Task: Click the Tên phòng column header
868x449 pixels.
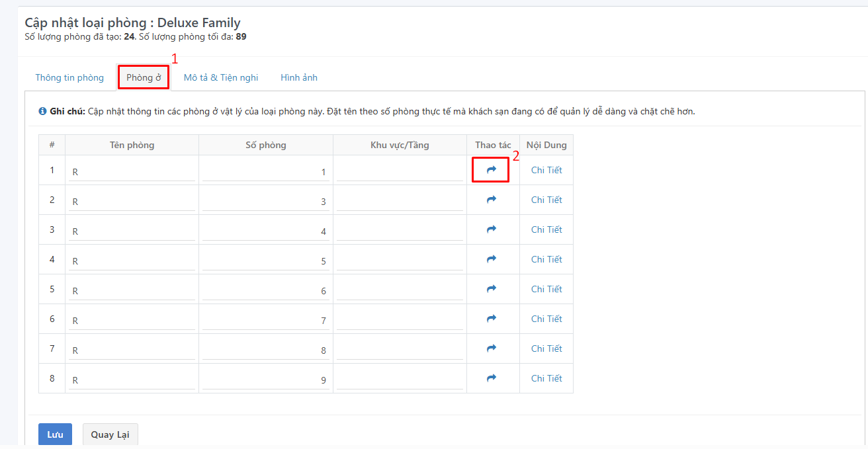Action: (132, 145)
